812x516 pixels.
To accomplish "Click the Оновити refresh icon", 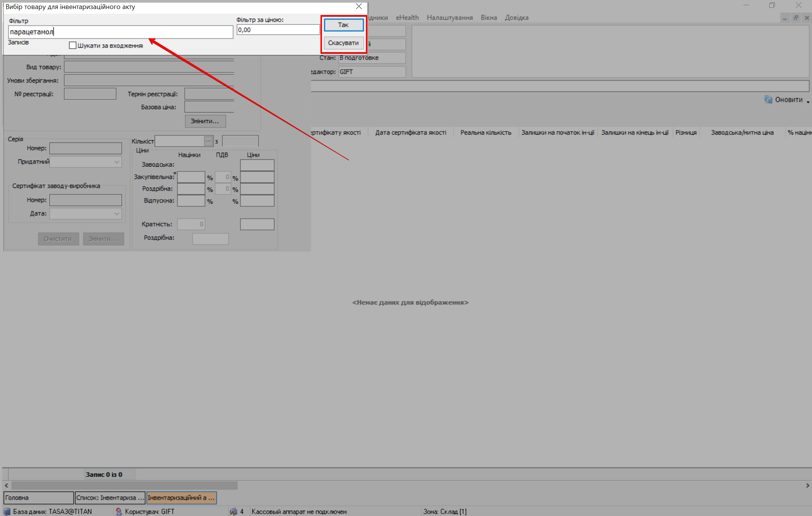I will click(768, 99).
